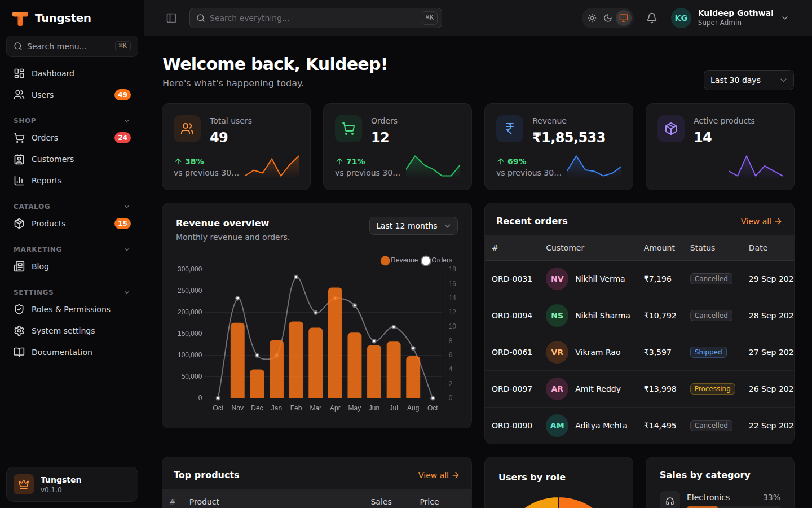Viewport: 812px width, 508px height.
Task: Open Customers page in sidebar
Action: point(72,159)
